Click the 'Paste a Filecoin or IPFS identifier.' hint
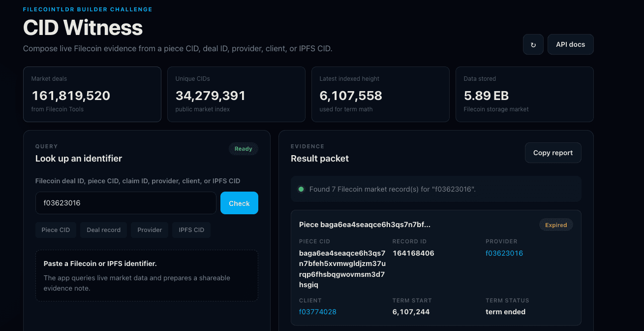Screen dimensions: 644x331 coord(100,264)
